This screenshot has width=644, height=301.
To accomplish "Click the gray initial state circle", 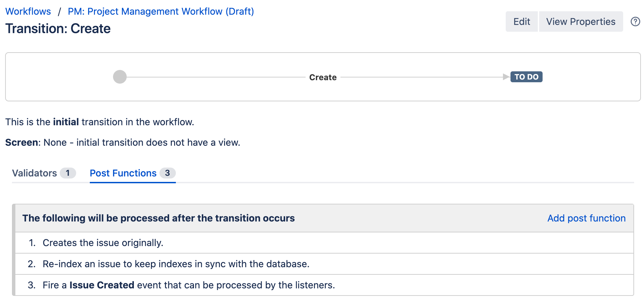I will [120, 77].
